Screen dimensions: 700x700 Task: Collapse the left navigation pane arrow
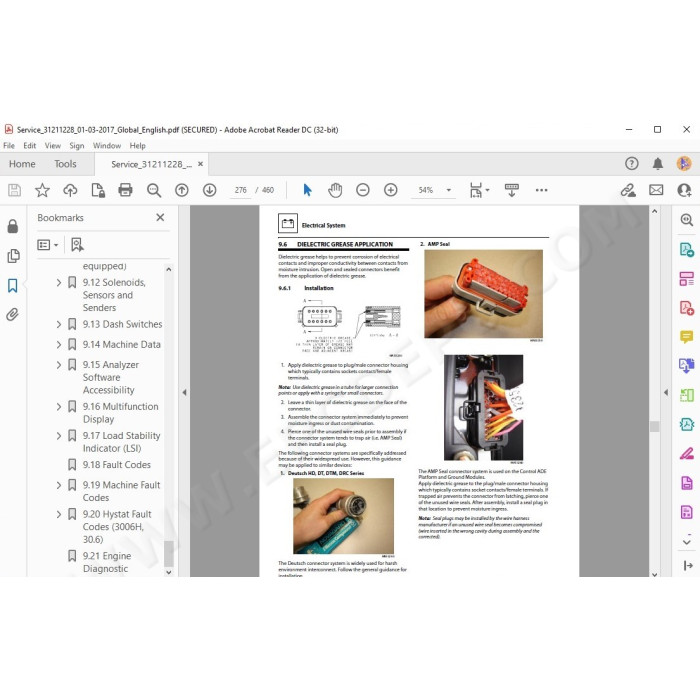tap(184, 392)
